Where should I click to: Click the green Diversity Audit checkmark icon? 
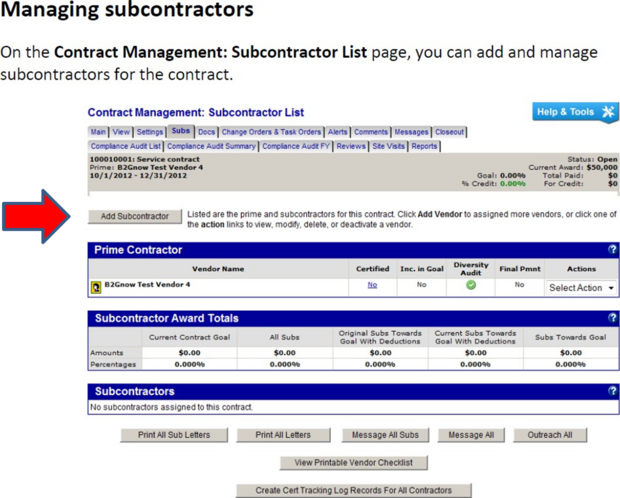(x=471, y=285)
